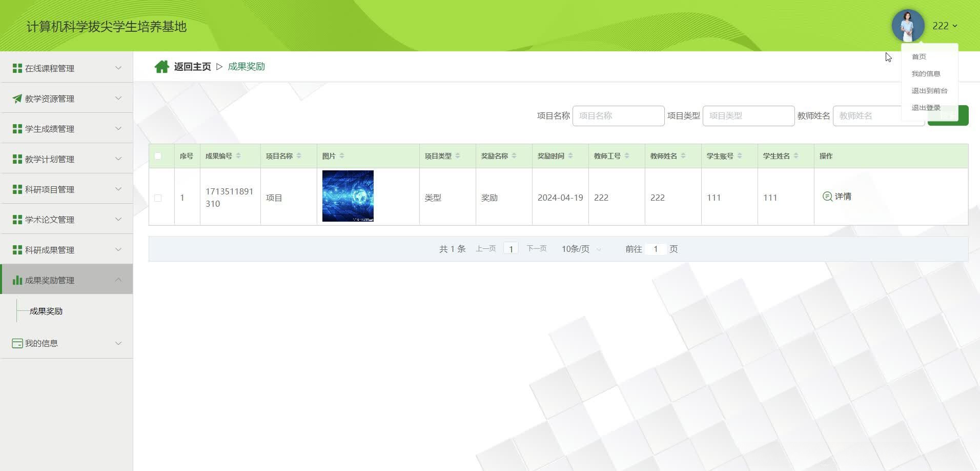Sort by 学生账号 column arrows
The width and height of the screenshot is (980, 471).
[740, 156]
